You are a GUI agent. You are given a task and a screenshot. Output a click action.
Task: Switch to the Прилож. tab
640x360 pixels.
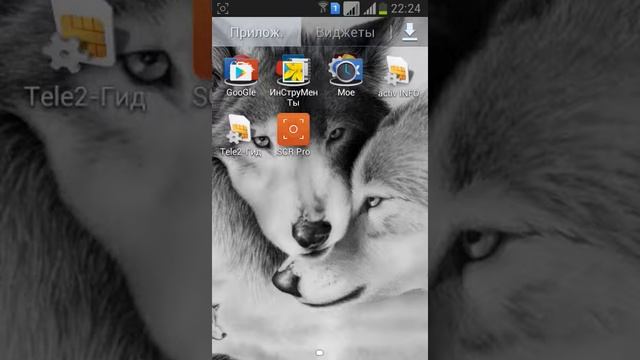(256, 32)
